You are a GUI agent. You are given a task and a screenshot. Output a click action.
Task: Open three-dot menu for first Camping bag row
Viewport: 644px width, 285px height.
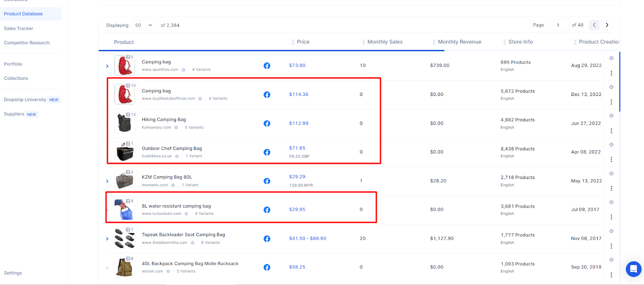tap(611, 73)
